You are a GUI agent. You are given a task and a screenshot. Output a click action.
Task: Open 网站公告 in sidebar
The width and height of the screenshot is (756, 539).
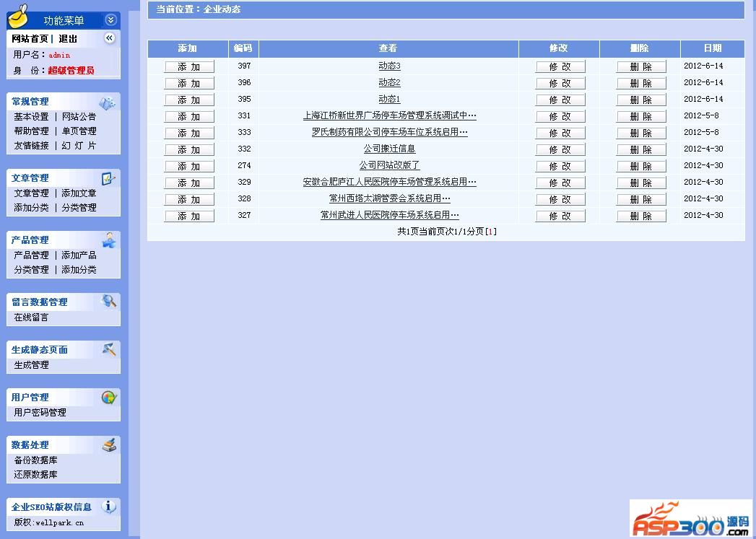point(79,117)
